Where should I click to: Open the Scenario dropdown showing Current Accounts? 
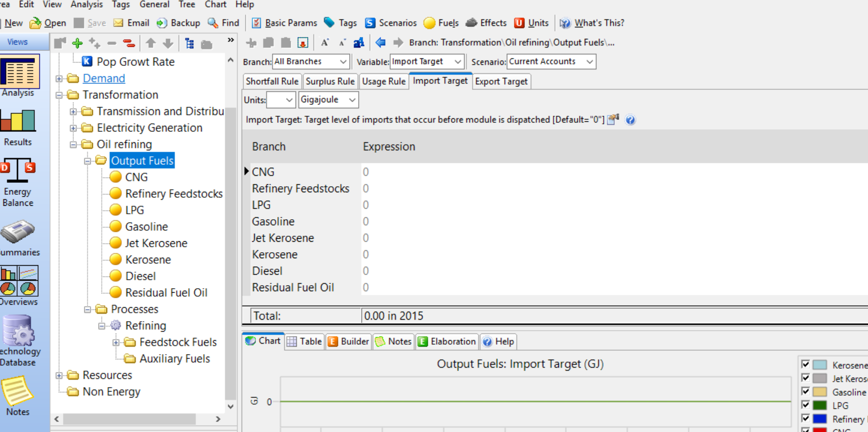(x=551, y=61)
